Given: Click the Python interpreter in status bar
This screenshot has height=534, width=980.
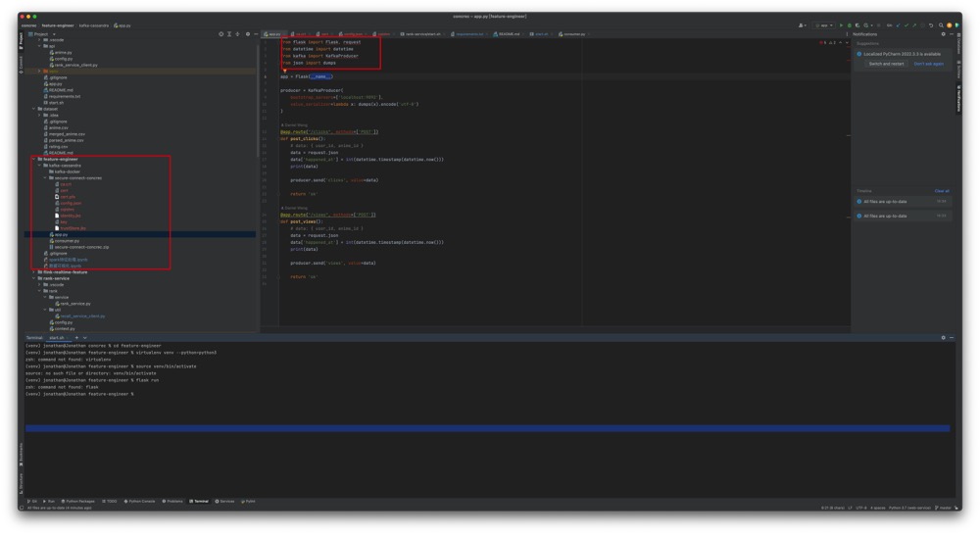Looking at the screenshot, I should point(909,508).
